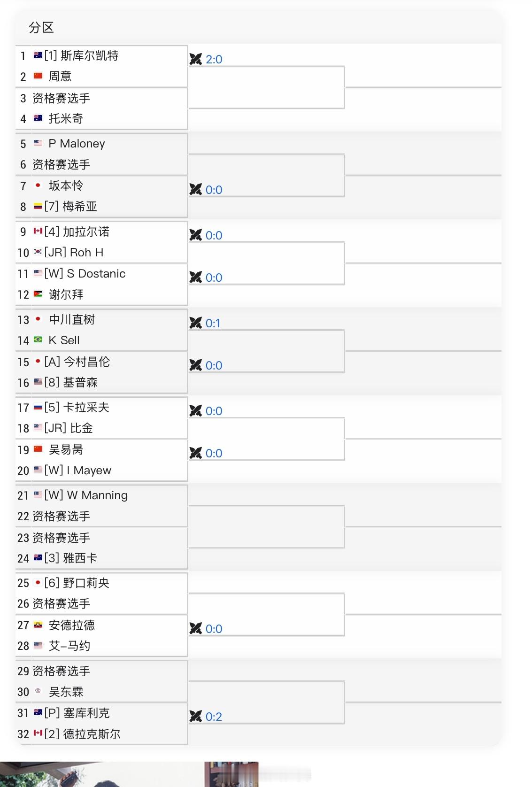Image resolution: width=532 pixels, height=787 pixels.
Task: Click the 分区 section header
Action: pyautogui.click(x=41, y=28)
